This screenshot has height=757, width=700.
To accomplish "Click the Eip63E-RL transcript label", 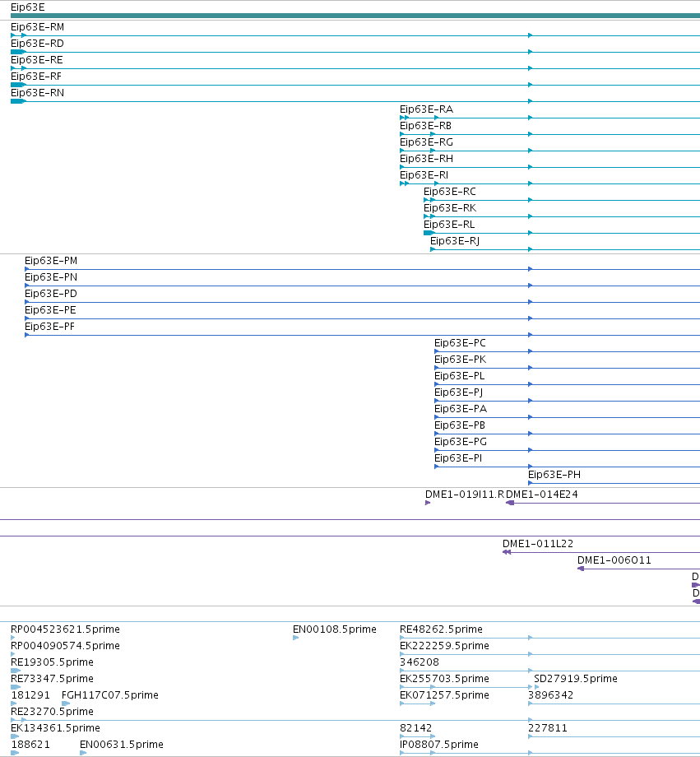I will [449, 224].
